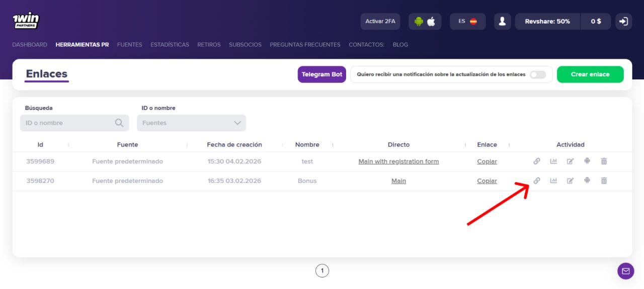The image size is (644, 289).
Task: Click the Android icon in the Bonus row
Action: pos(587,181)
